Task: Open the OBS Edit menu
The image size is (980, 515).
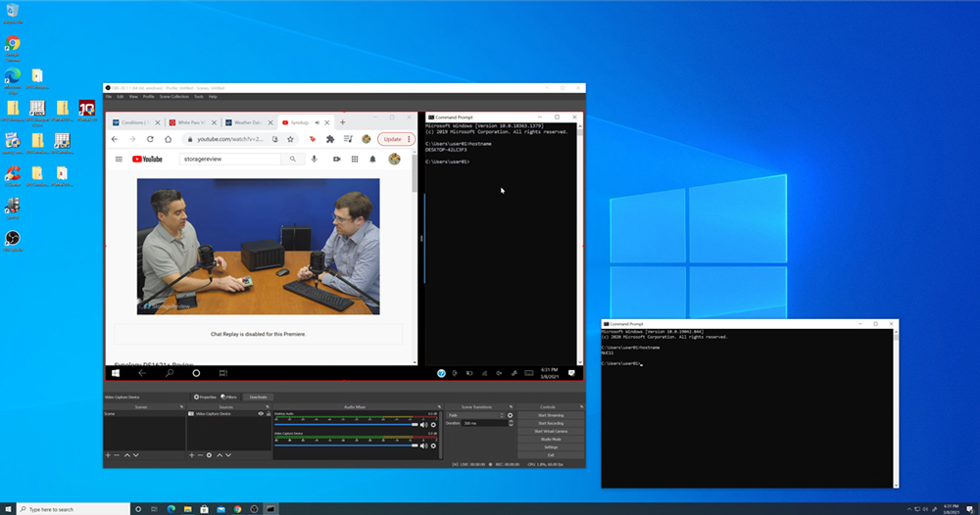Action: pyautogui.click(x=120, y=97)
